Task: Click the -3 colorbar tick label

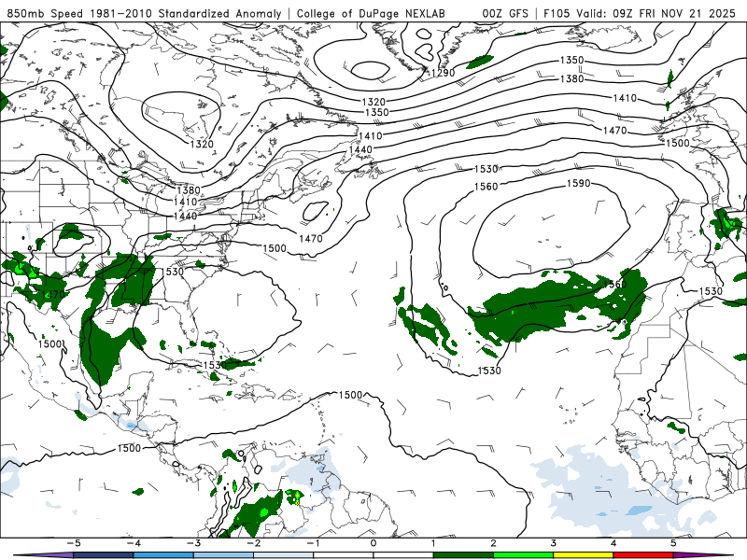Action: coord(193,543)
